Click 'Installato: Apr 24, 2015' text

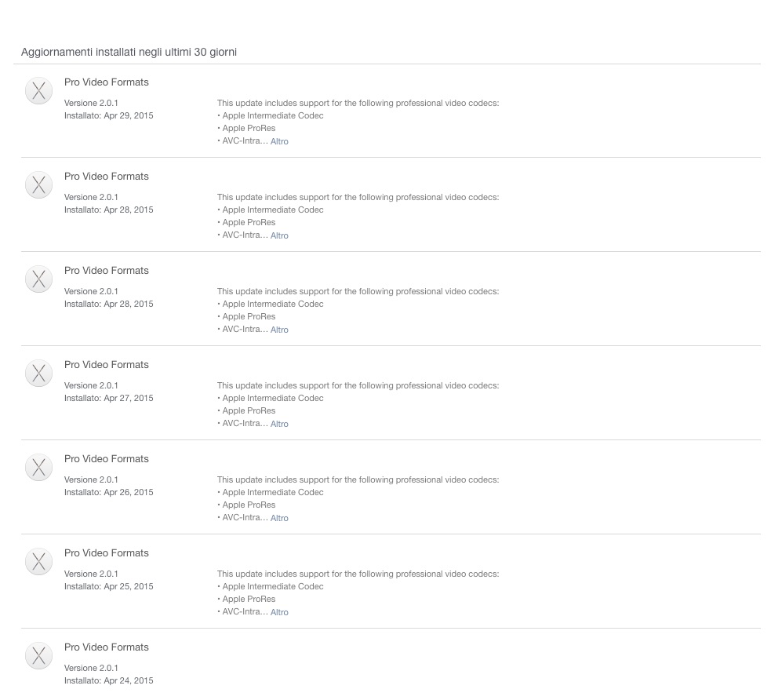click(109, 680)
